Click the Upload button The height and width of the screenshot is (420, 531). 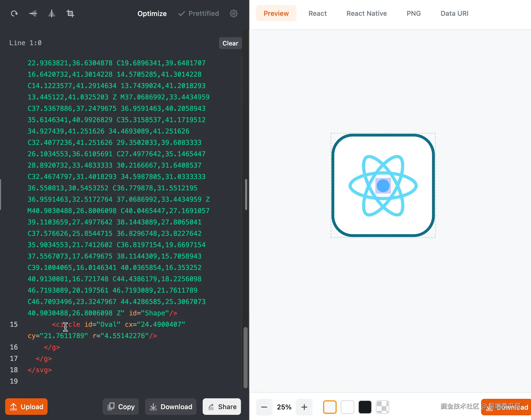click(26, 407)
